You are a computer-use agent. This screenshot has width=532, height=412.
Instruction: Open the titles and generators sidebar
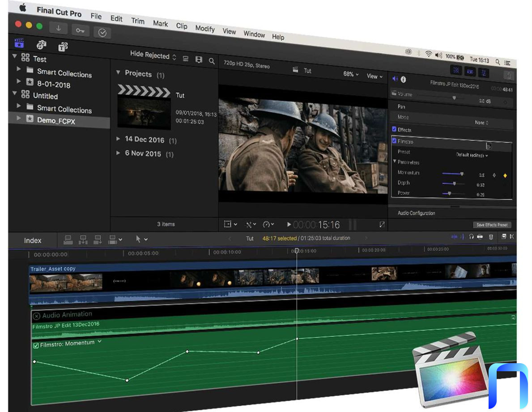click(x=63, y=47)
